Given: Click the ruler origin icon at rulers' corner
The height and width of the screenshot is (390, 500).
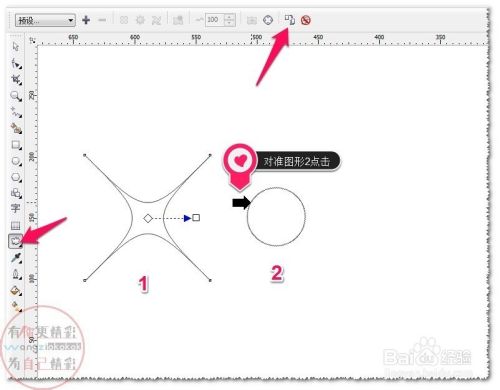Looking at the screenshot, I should point(32,40).
